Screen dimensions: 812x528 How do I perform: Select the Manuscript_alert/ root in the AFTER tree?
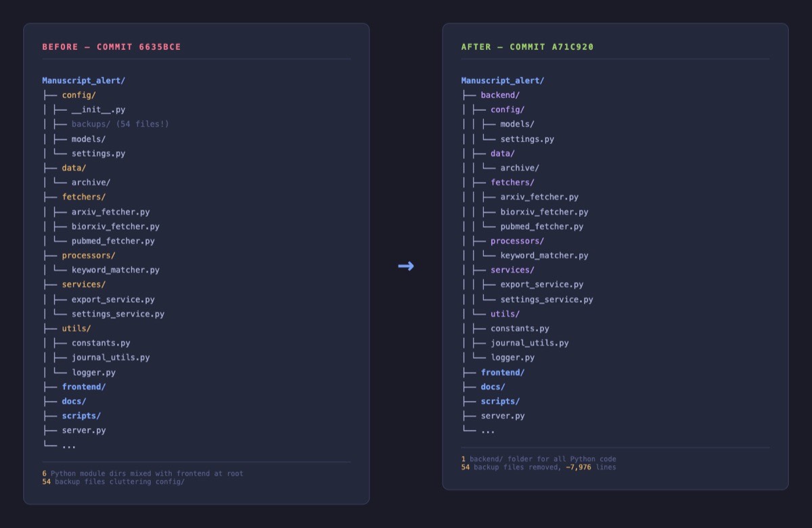[x=502, y=80]
